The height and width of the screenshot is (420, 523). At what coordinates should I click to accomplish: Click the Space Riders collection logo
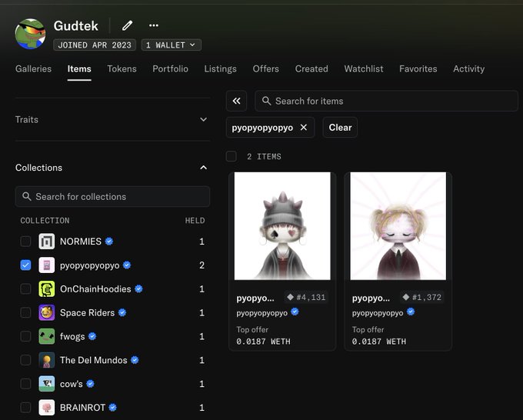(x=47, y=312)
